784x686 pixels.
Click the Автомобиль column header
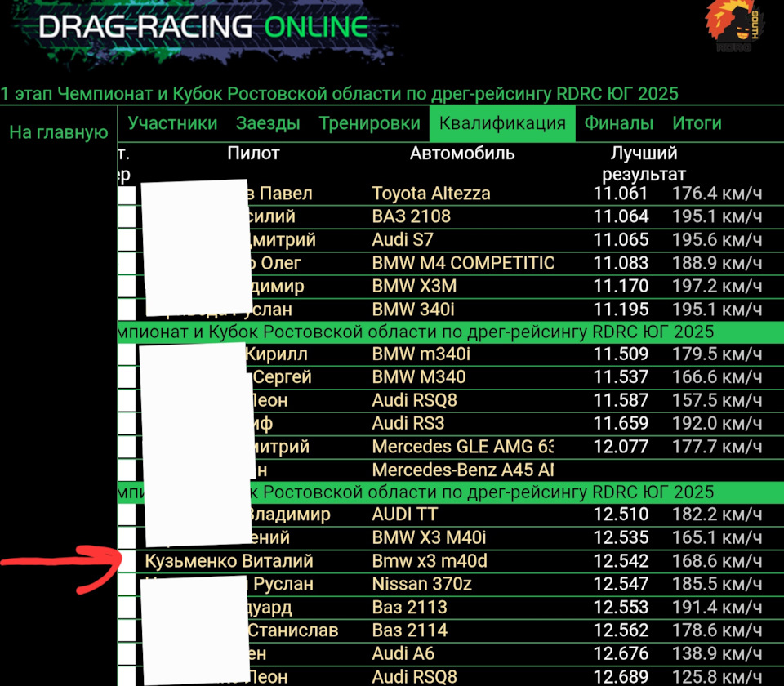click(462, 153)
